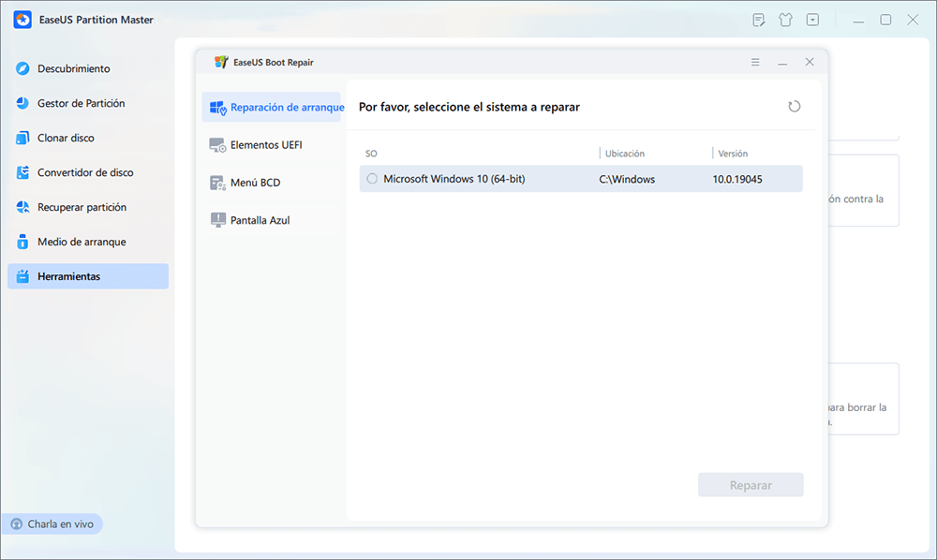
Task: Click the SO column header
Action: [371, 154]
